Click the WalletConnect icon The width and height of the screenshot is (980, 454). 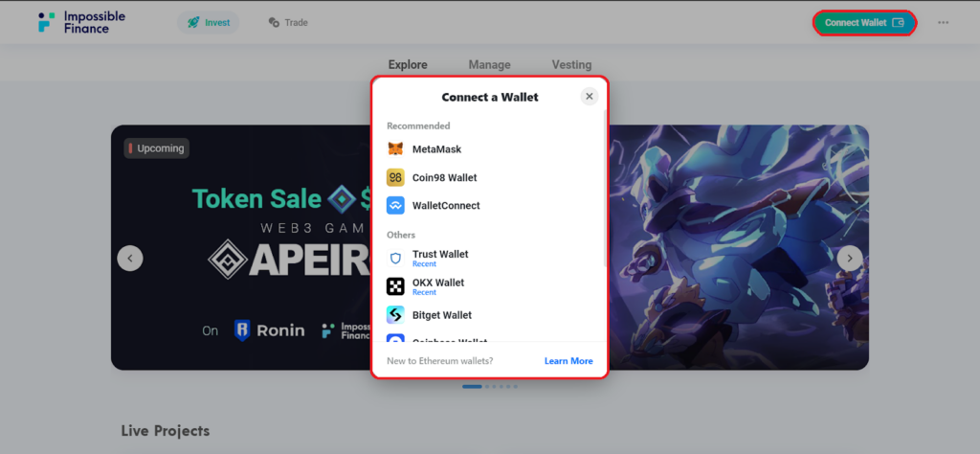(395, 205)
